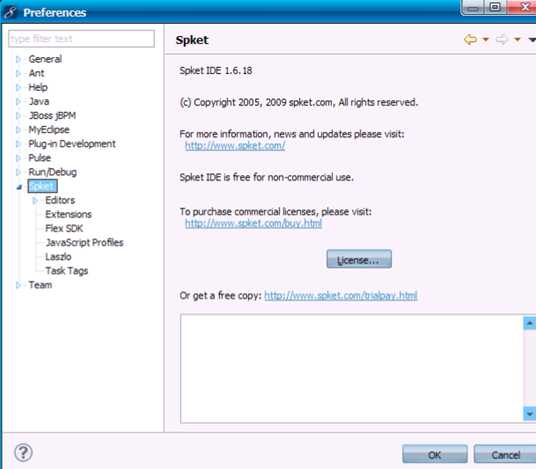The image size is (536, 469).
Task: Select Team in preferences tree
Action: point(40,285)
